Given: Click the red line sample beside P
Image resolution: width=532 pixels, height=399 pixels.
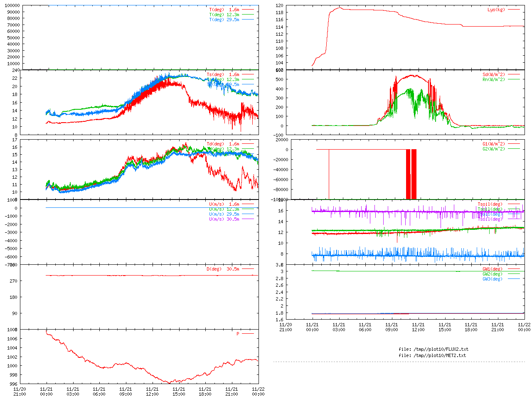Looking at the screenshot, I should pos(248,334).
